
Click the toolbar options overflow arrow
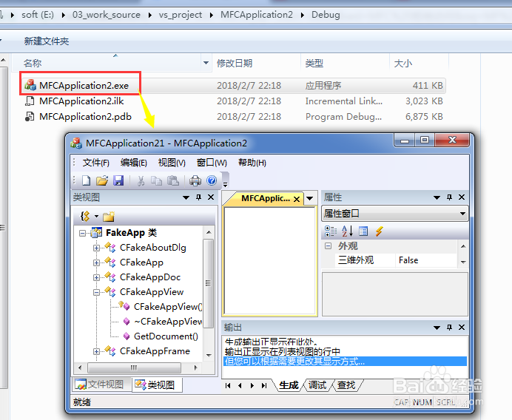coord(226,185)
